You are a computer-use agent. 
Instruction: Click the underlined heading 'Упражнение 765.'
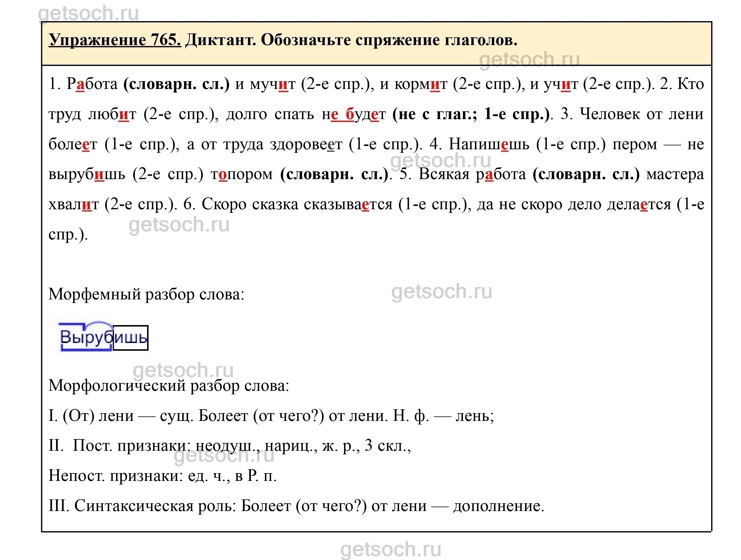click(115, 40)
